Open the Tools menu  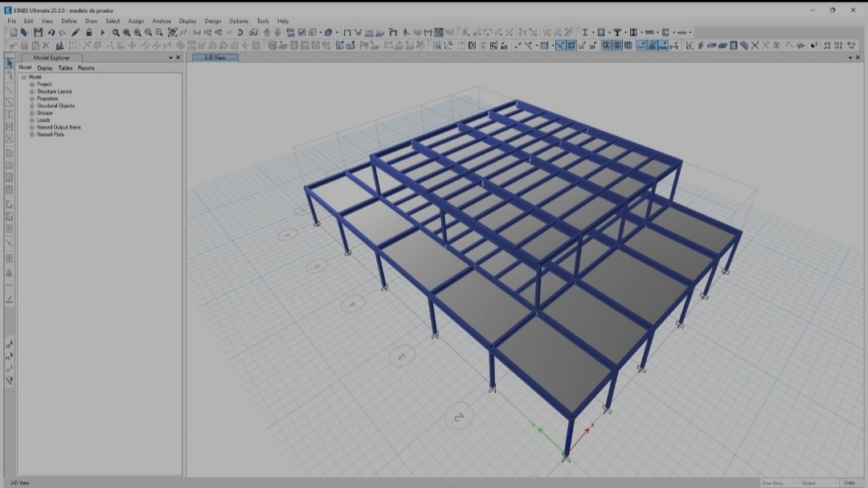point(263,21)
